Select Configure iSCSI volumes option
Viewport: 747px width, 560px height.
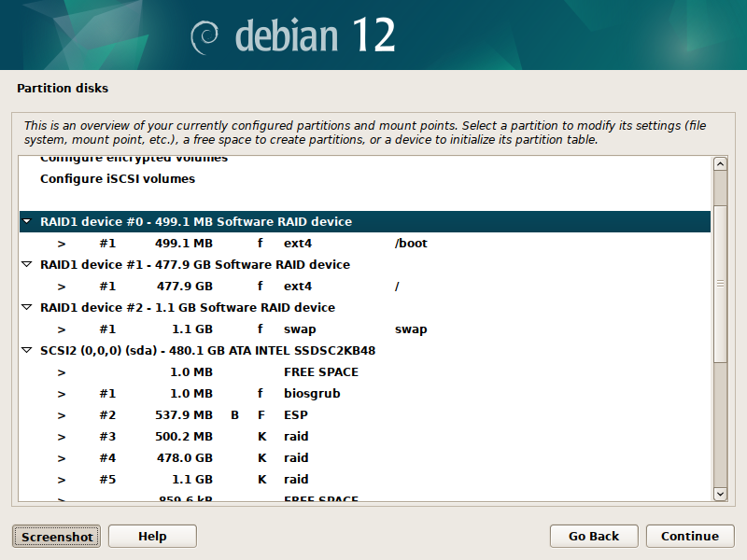click(x=118, y=178)
